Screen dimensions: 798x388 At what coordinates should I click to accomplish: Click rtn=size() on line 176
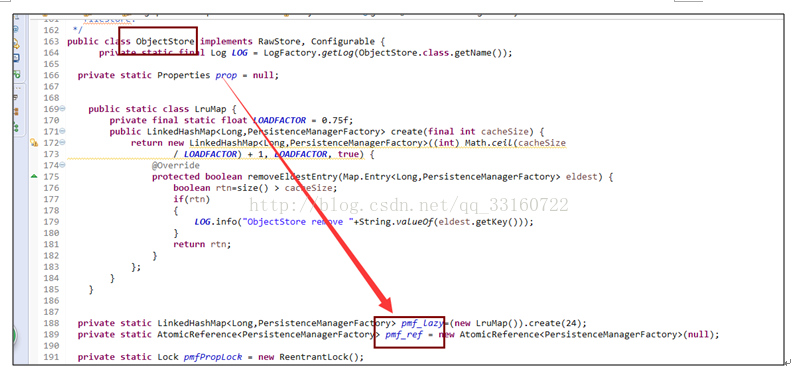(x=245, y=188)
